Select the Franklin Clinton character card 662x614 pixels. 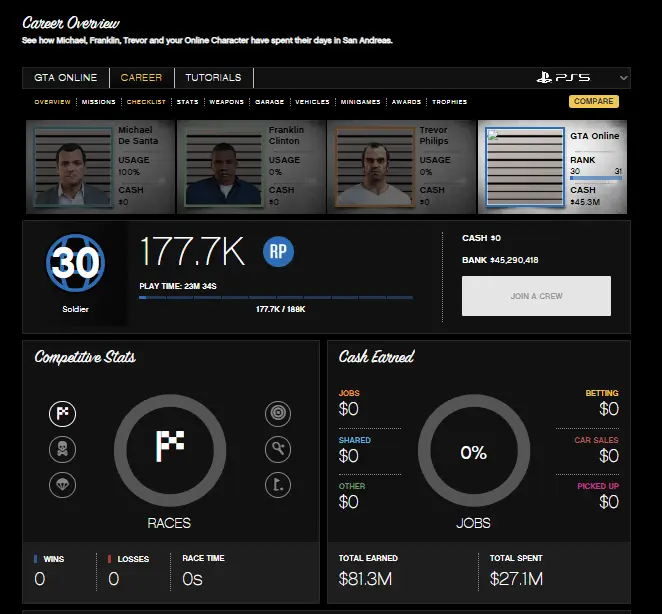[x=251, y=167]
